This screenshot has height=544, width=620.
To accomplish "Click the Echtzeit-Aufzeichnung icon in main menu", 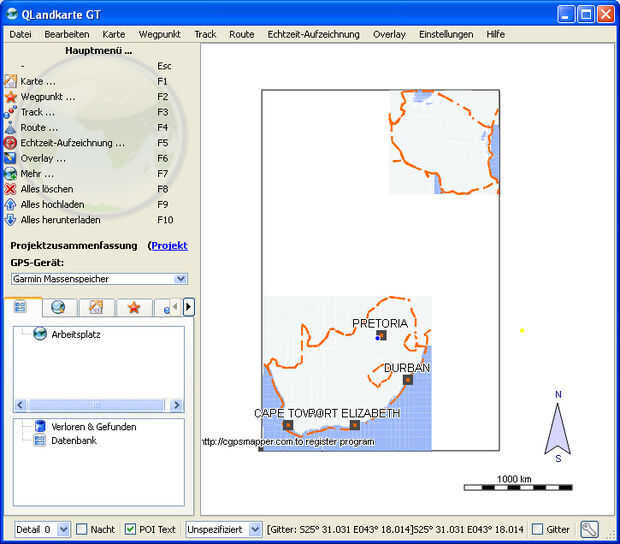I will [11, 143].
